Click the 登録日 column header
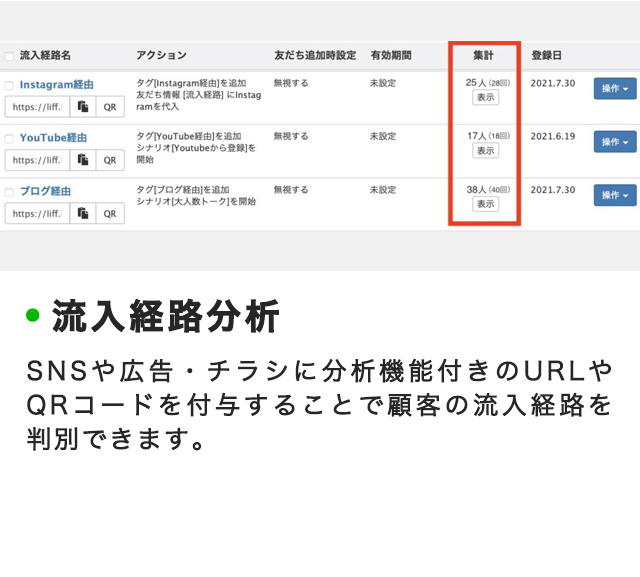This screenshot has height=577, width=640. pyautogui.click(x=547, y=55)
